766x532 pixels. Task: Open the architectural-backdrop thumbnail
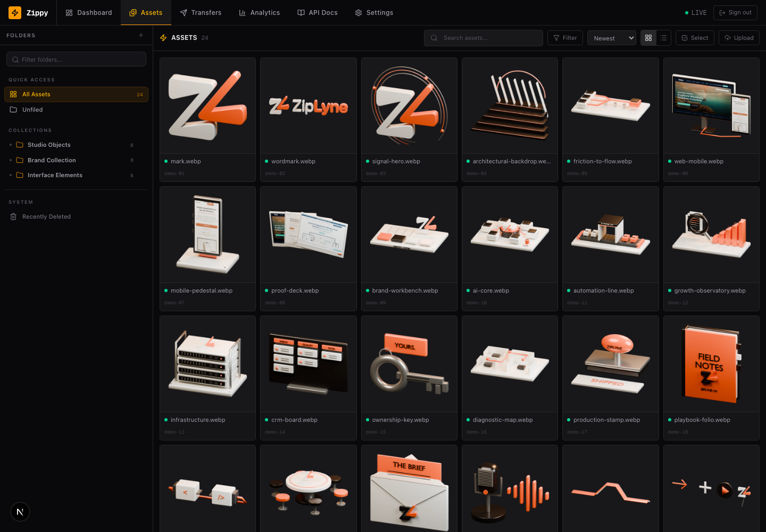click(510, 105)
